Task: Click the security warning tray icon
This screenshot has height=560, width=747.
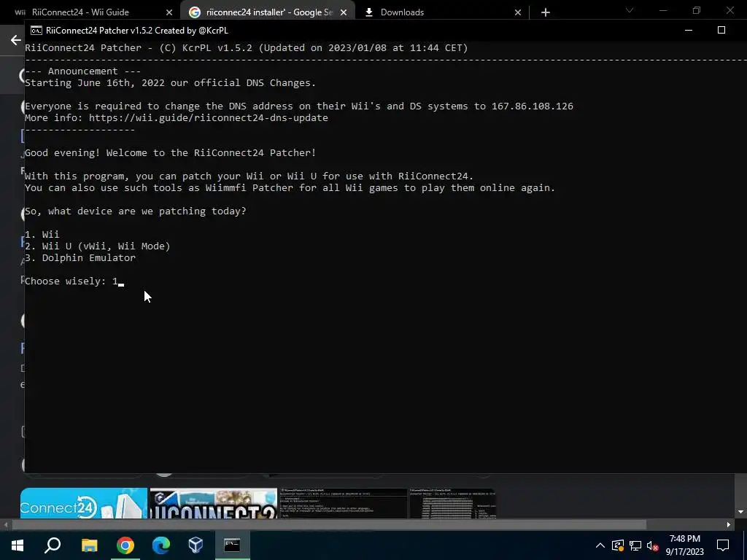Action: (x=618, y=545)
